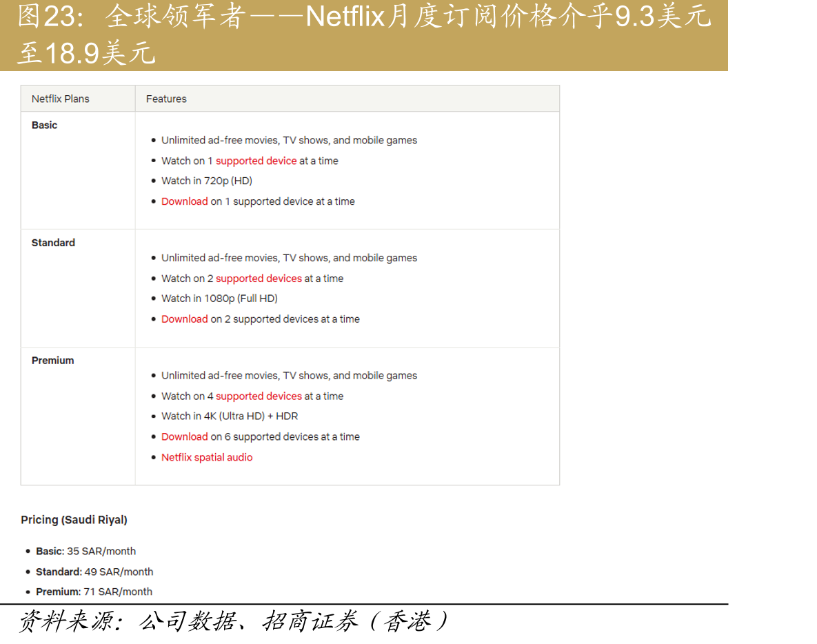Click the source note '资料来源: 公司数据'

[232, 621]
